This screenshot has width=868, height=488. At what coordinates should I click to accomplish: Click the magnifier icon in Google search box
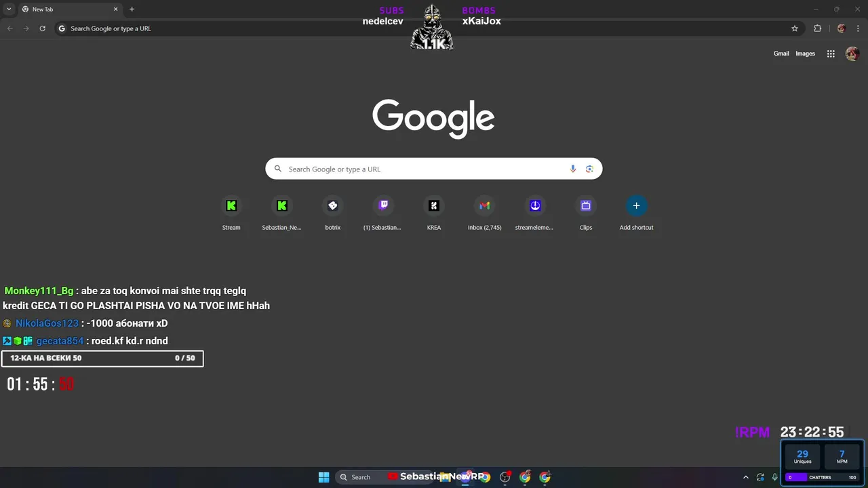coord(277,169)
